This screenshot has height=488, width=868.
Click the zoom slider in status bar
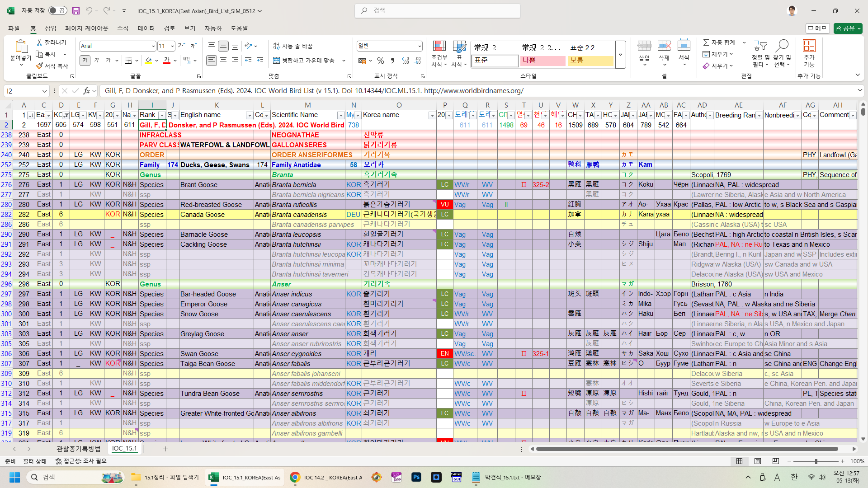(x=816, y=461)
